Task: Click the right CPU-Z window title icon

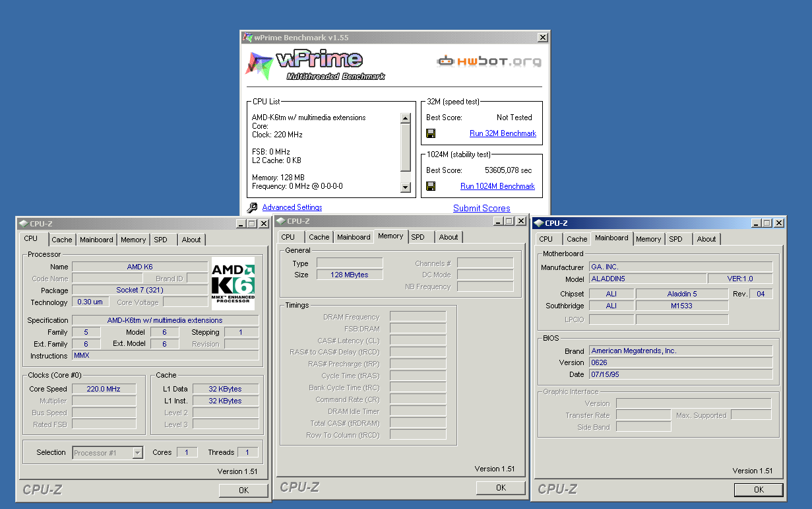Action: tap(538, 223)
